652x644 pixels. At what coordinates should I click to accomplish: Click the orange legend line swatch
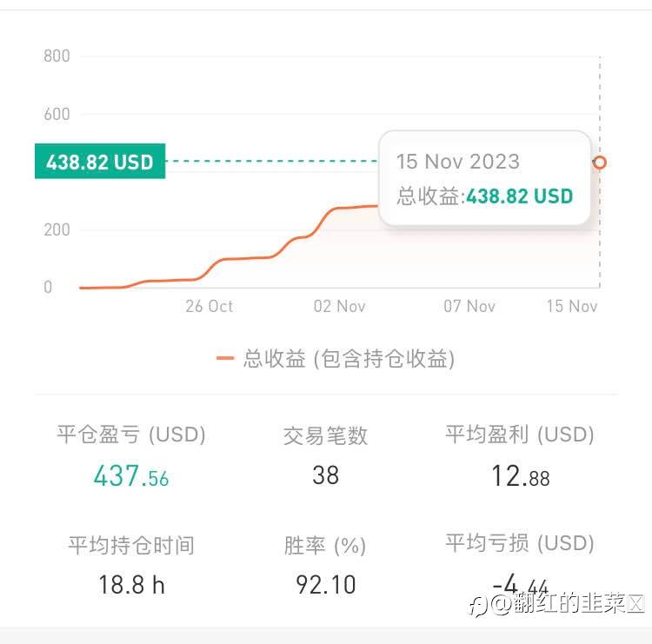click(226, 358)
